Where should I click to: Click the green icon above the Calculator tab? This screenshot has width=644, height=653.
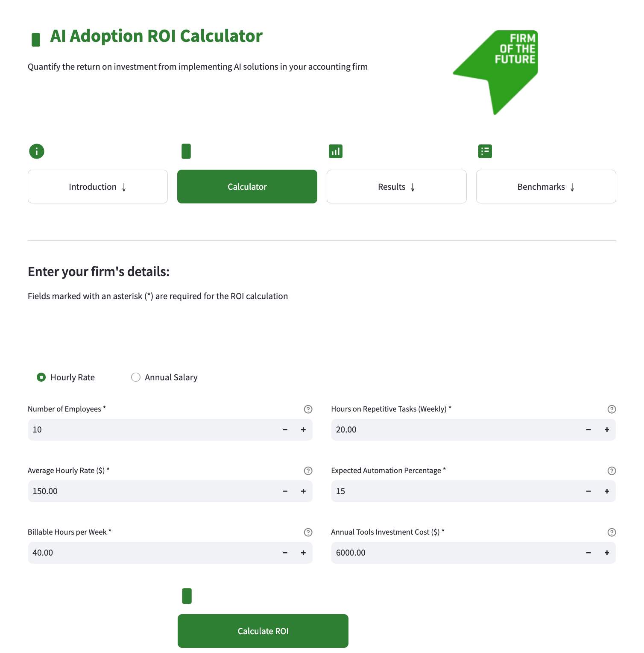186,151
